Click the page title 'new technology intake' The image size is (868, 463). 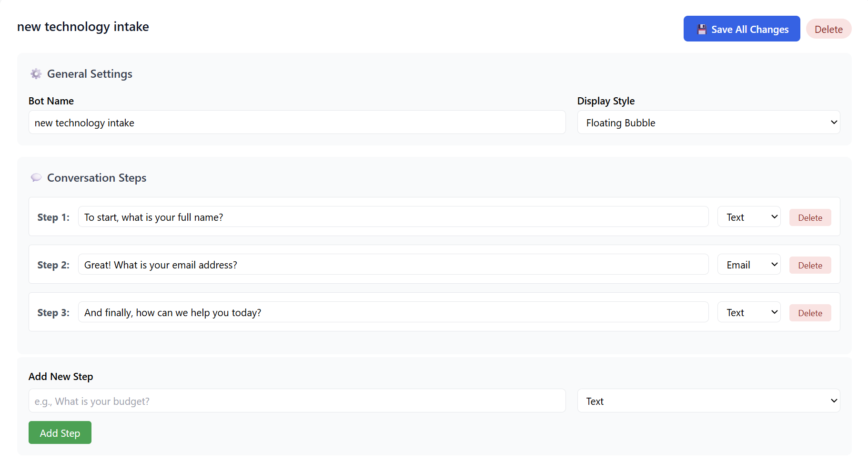(x=83, y=27)
